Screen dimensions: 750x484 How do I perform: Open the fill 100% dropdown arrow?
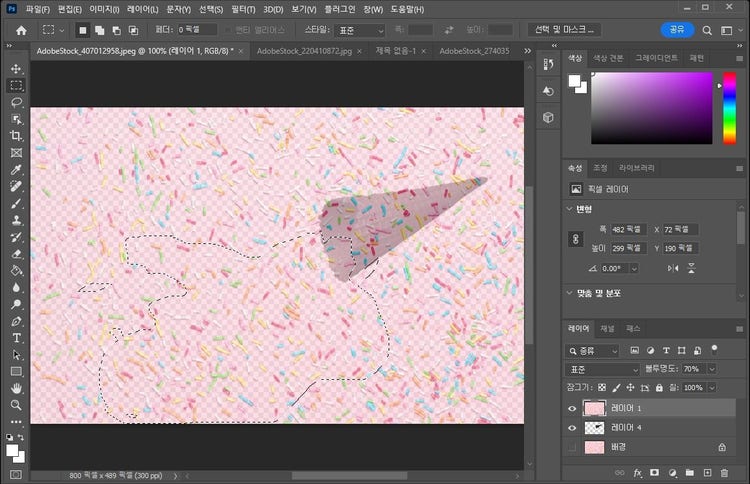pyautogui.click(x=712, y=387)
